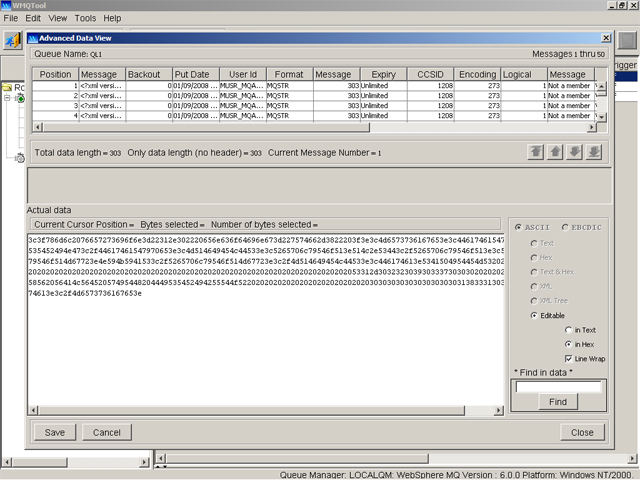Select message row at position 4
The width and height of the screenshot is (640, 480).
(x=314, y=116)
